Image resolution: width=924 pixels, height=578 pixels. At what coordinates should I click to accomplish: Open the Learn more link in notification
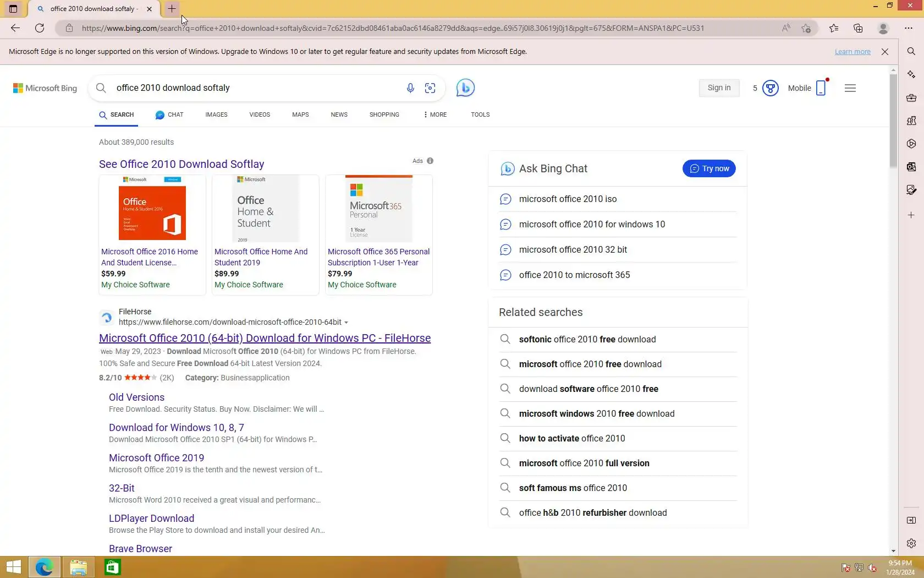pyautogui.click(x=853, y=52)
